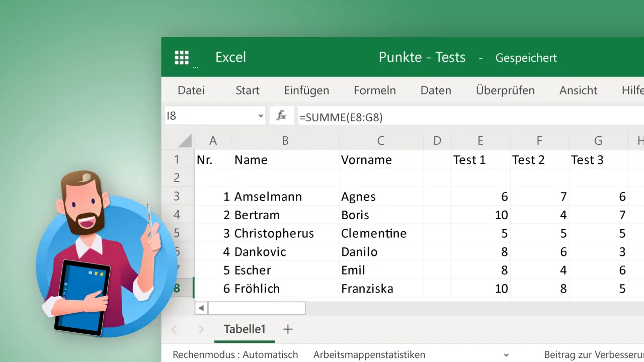Select the Tabelle1 sheet tab
644x362 pixels.
click(245, 329)
